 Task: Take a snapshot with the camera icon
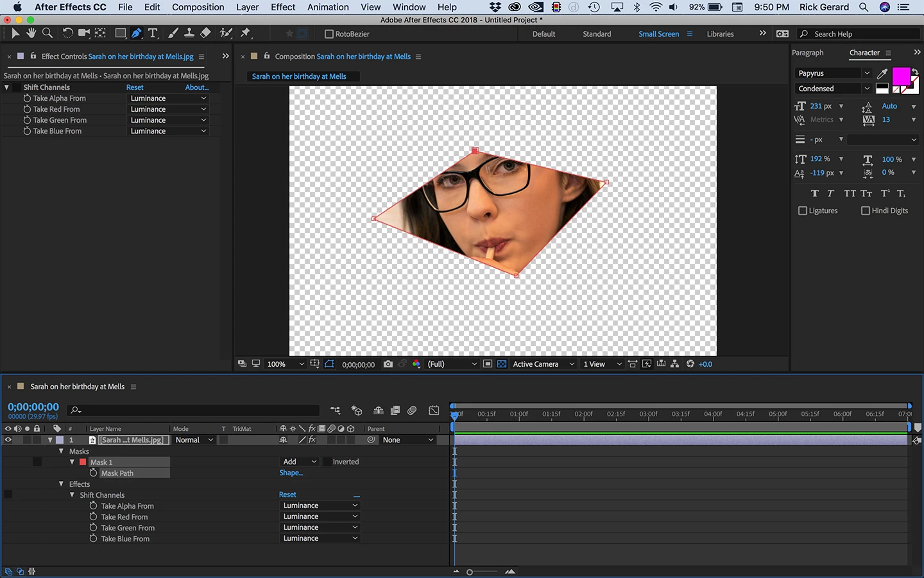tap(388, 364)
